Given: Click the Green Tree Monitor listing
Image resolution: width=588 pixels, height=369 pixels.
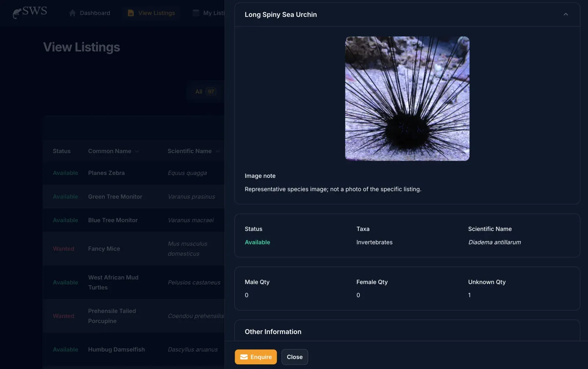Looking at the screenshot, I should (x=115, y=197).
